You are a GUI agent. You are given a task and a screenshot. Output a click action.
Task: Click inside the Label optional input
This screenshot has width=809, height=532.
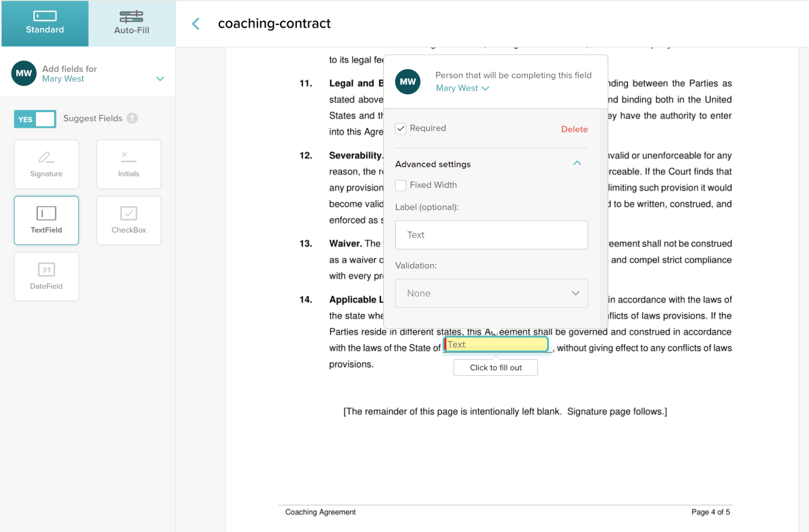tap(491, 235)
